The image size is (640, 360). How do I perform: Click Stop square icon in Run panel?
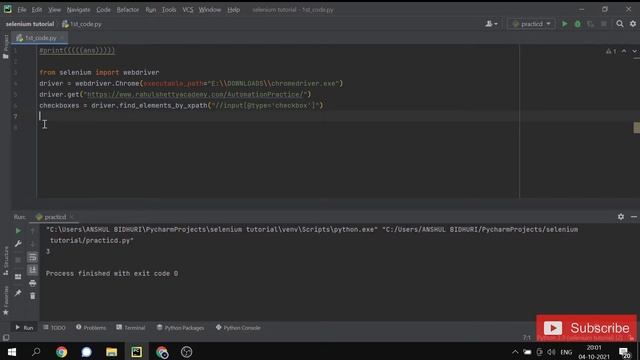click(18, 260)
